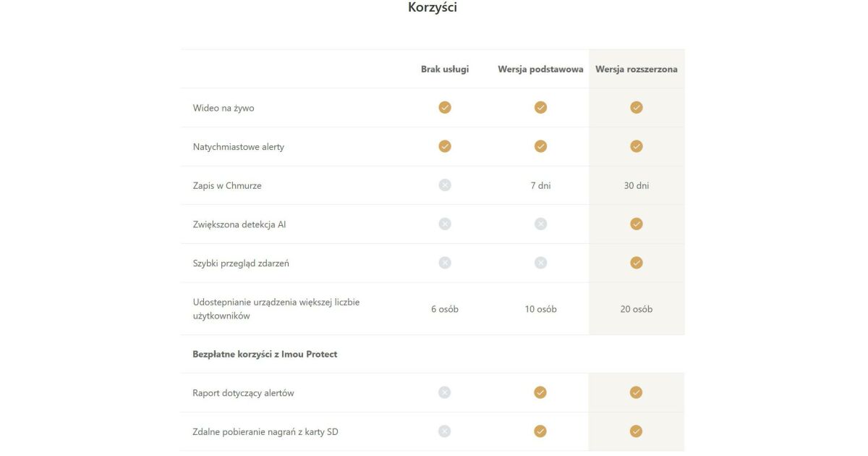Screen dimensions: 868x456
Task: Click Zwiększona detekcja AI checkmark in Wersja rozszerzona
Action: coord(637,224)
